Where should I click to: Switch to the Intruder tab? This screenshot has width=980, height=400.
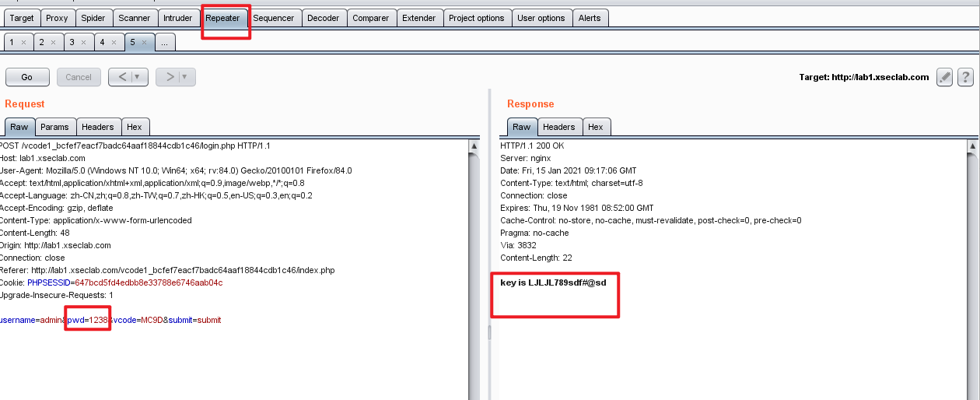point(178,18)
